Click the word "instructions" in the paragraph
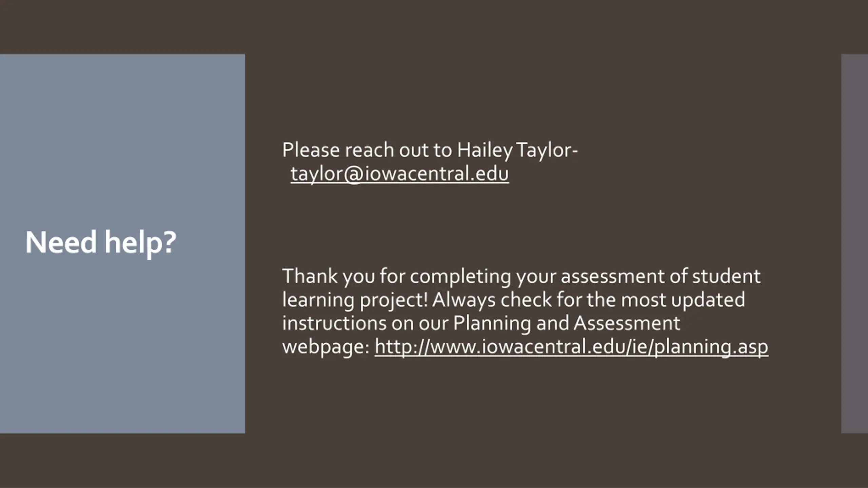 tap(334, 324)
